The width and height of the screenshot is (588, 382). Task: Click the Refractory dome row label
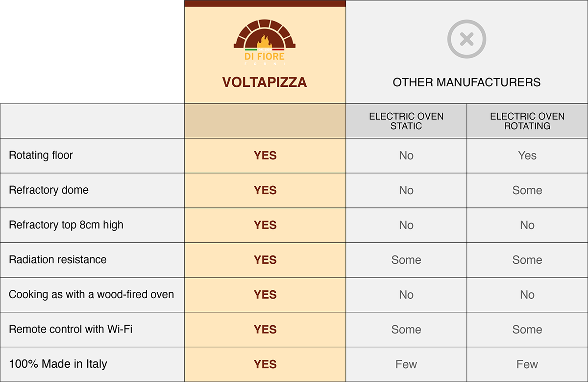(x=49, y=190)
